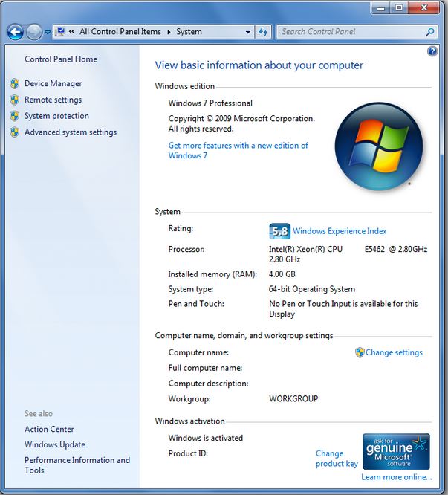Viewport: 448px width, 495px height.
Task: Click shield icon beside System protection
Action: pyautogui.click(x=15, y=116)
